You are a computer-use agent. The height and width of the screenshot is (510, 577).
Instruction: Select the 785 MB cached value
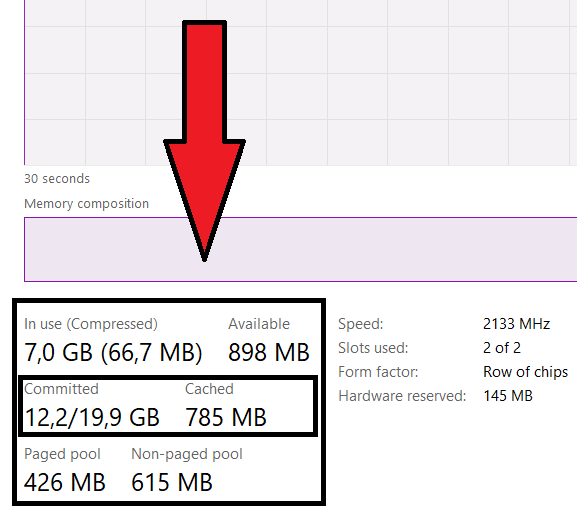tap(226, 417)
